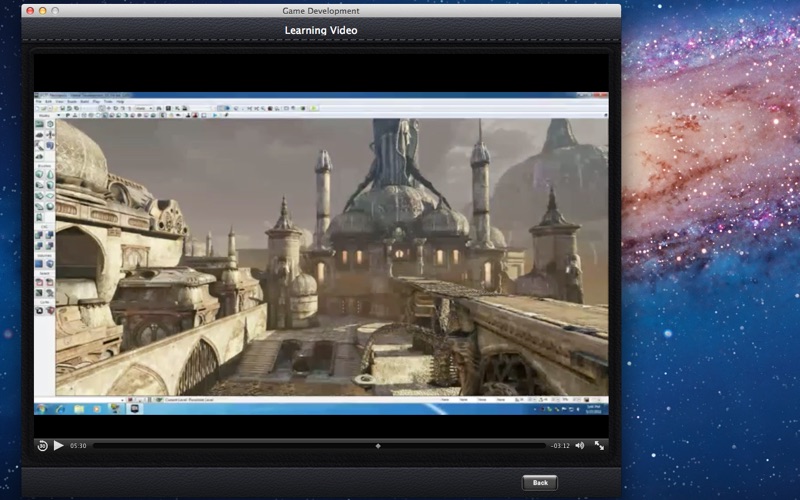Click the elapsed time 05:30

click(x=78, y=446)
